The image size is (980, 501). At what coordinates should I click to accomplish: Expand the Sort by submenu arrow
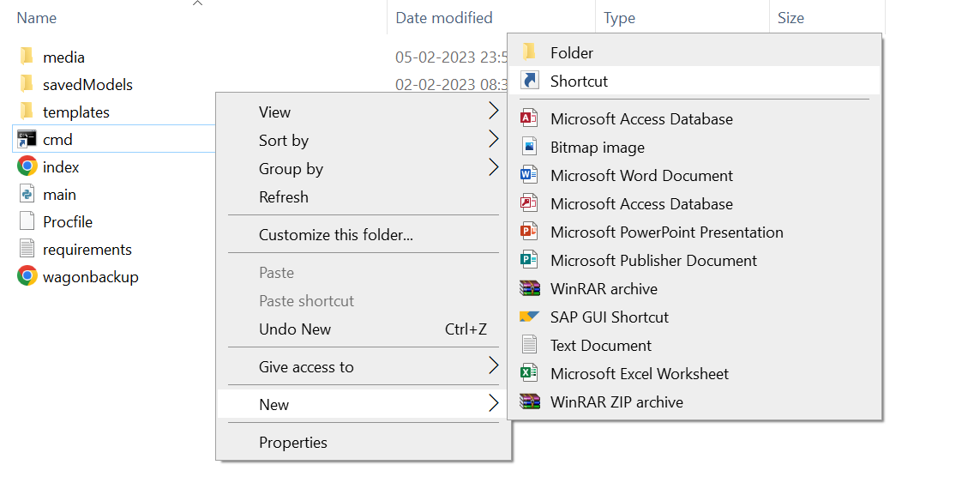[493, 140]
